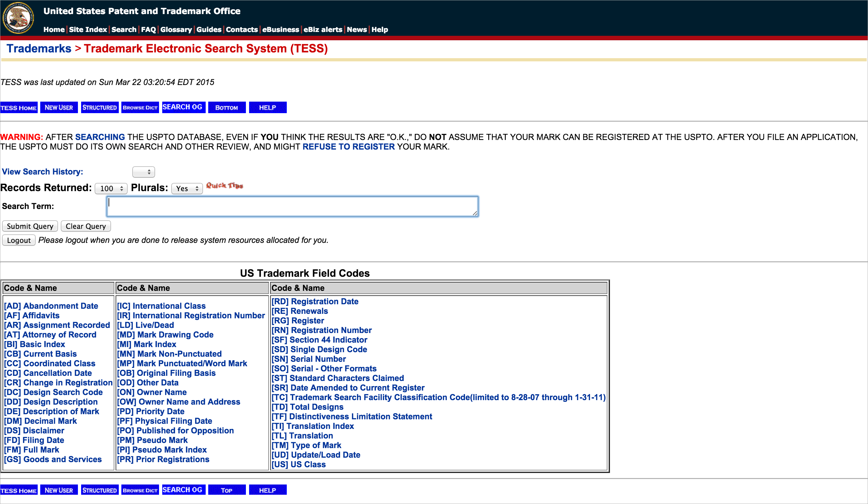Click top Search OG button
Viewport: 868px width, 504px height.
pyautogui.click(x=184, y=107)
